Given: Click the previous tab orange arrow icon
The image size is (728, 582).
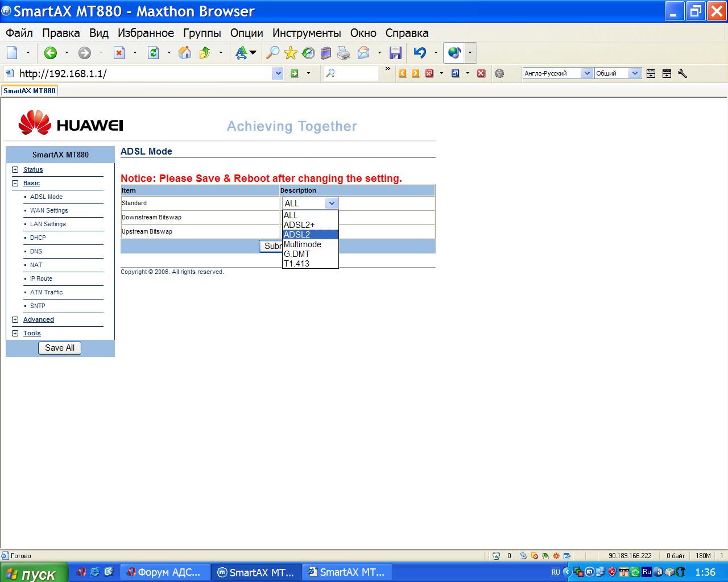Looking at the screenshot, I should (403, 73).
